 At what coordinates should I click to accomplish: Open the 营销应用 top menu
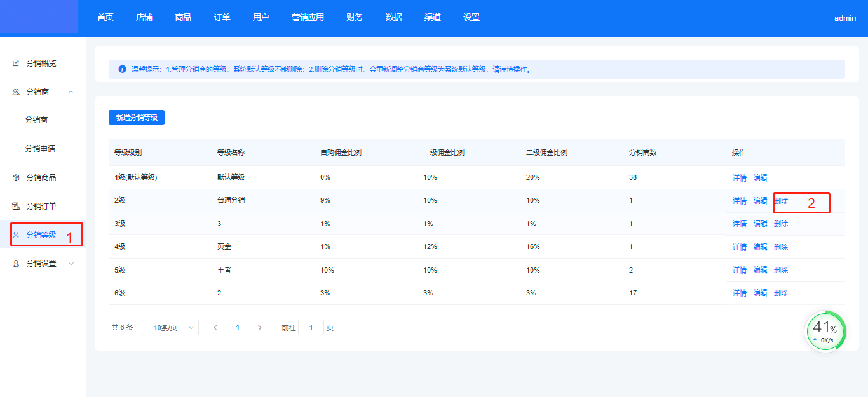coord(308,18)
